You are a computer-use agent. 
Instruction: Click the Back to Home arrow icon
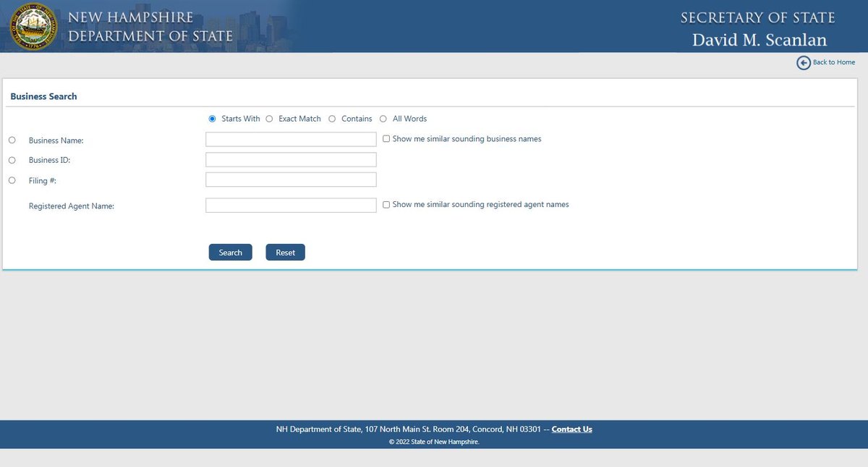tap(804, 63)
